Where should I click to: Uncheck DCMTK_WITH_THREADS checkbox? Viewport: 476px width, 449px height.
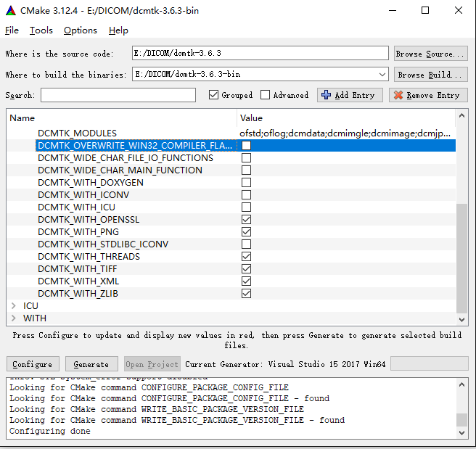(x=246, y=256)
